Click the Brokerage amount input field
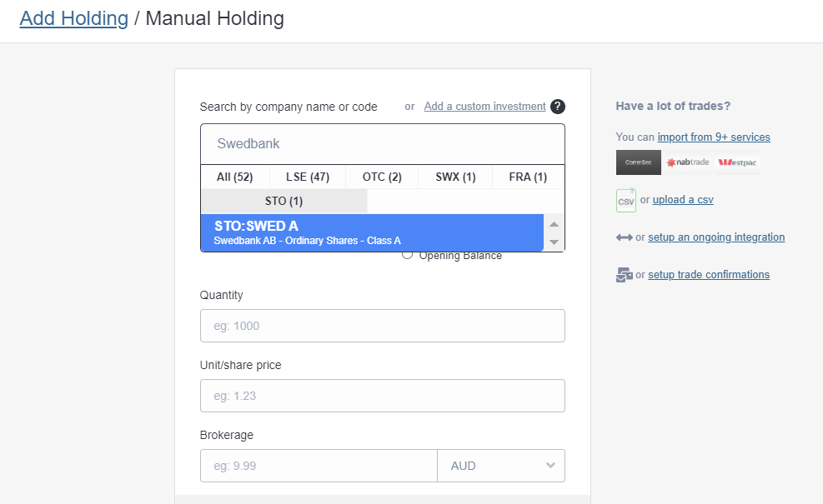The image size is (823, 504). (x=319, y=466)
